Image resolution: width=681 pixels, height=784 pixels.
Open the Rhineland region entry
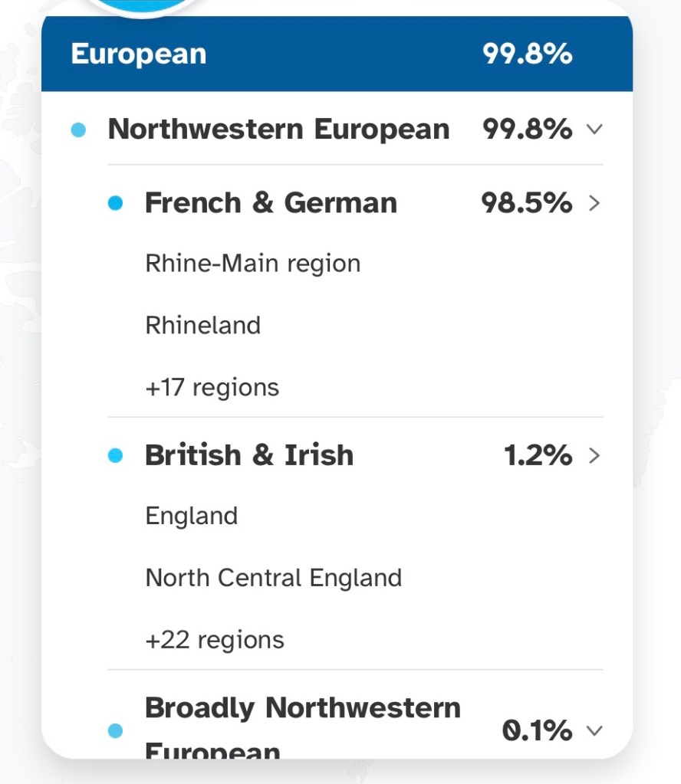(203, 325)
